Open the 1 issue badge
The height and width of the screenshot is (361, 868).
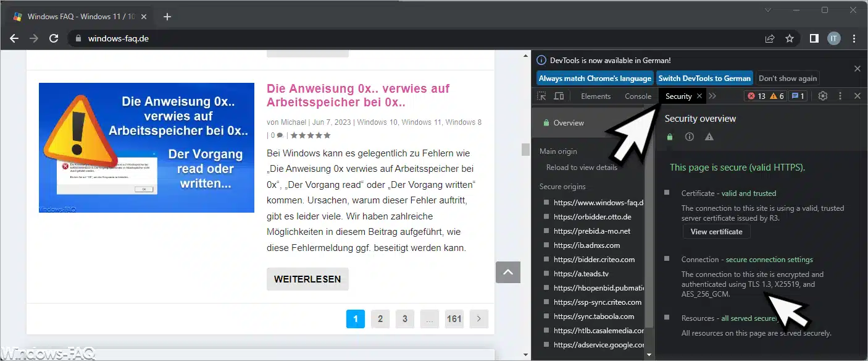click(798, 96)
